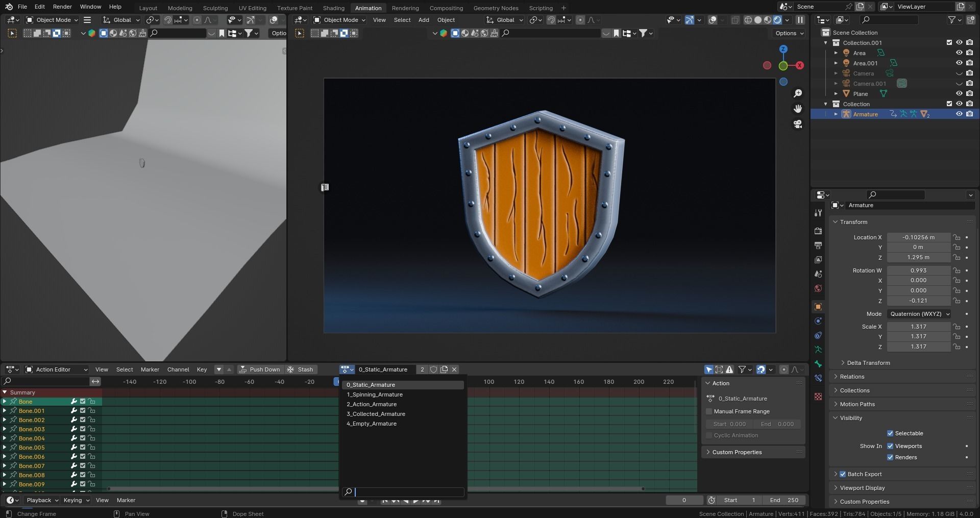The image size is (980, 518).
Task: Expand Delta Transform subpanel
Action: (x=868, y=363)
